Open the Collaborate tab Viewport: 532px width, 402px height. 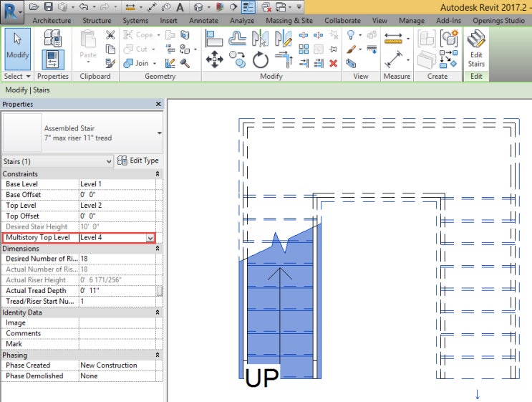[x=342, y=21]
